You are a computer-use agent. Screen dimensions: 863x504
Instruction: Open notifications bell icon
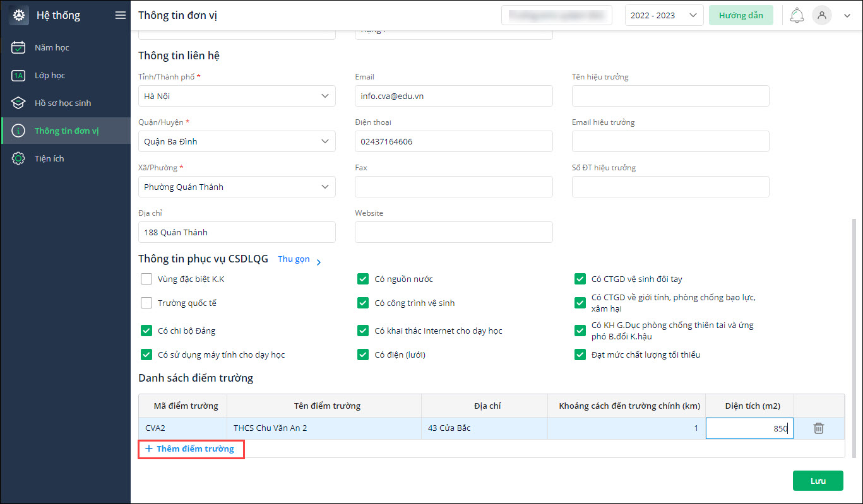pyautogui.click(x=797, y=15)
